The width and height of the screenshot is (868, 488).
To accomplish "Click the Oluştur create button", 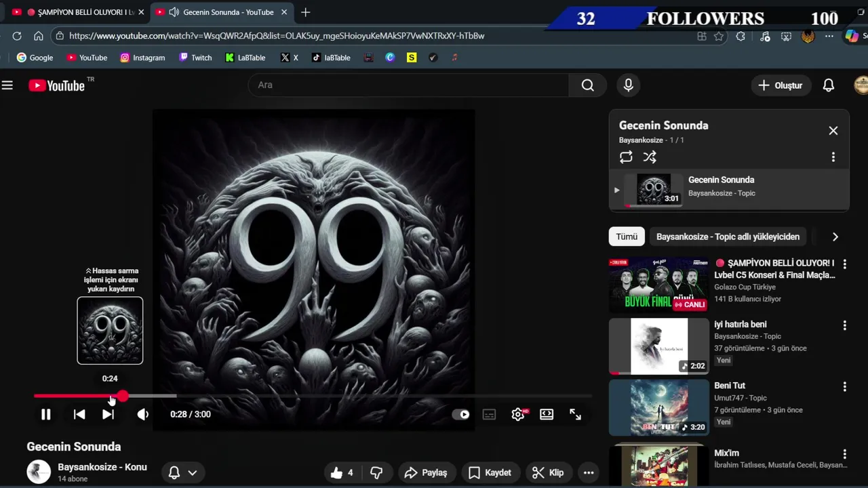I will pyautogui.click(x=781, y=85).
